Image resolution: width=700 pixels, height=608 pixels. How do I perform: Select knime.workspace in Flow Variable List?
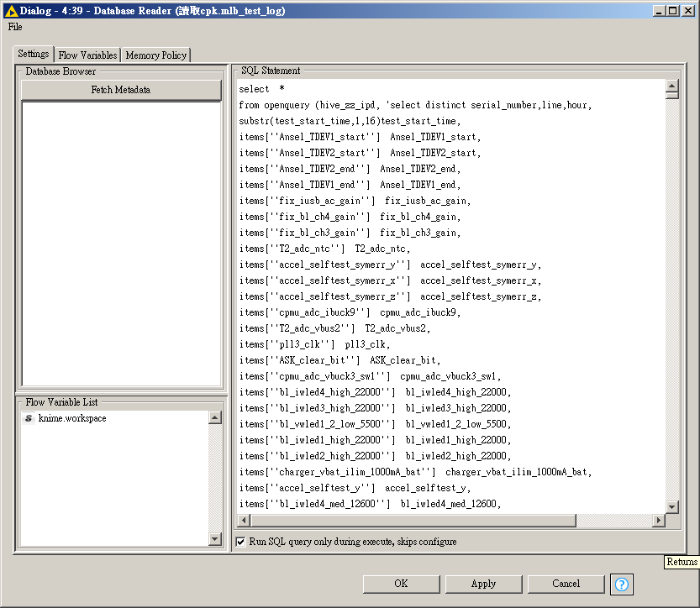coord(72,418)
